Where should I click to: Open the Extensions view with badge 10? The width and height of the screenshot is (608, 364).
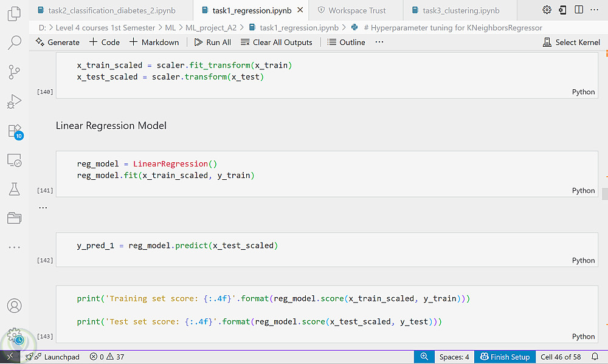point(15,131)
